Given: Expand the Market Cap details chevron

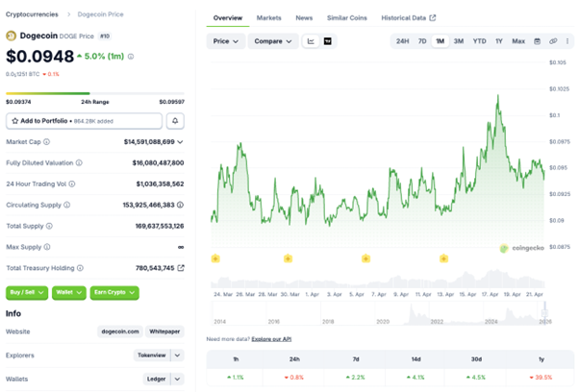Looking at the screenshot, I should tap(181, 142).
